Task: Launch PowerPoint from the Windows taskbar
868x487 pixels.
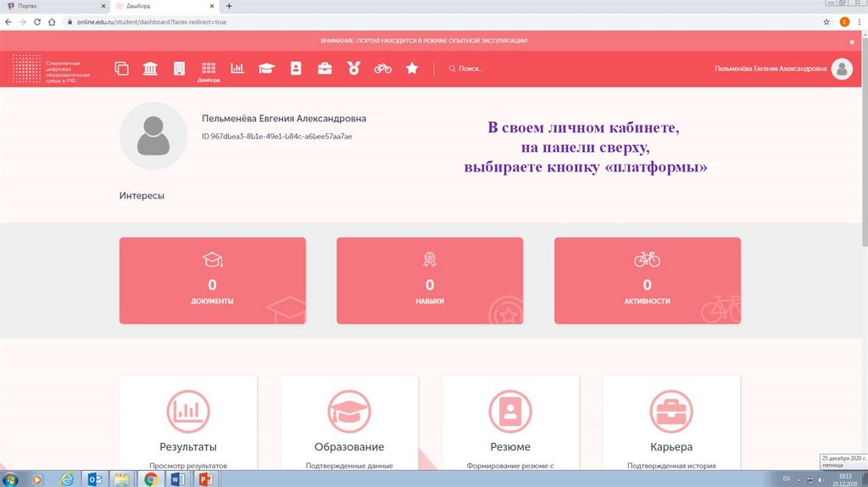Action: [x=204, y=479]
